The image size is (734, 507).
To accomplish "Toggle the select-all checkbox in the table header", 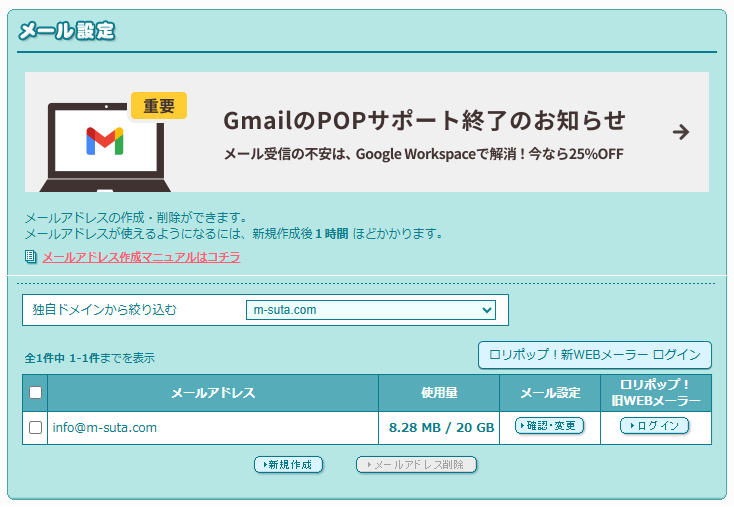I will pos(35,393).
